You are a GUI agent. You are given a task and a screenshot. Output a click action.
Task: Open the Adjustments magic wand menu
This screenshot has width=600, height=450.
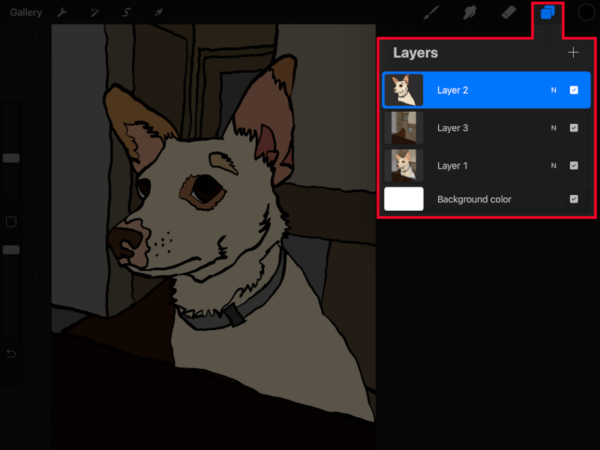point(94,13)
